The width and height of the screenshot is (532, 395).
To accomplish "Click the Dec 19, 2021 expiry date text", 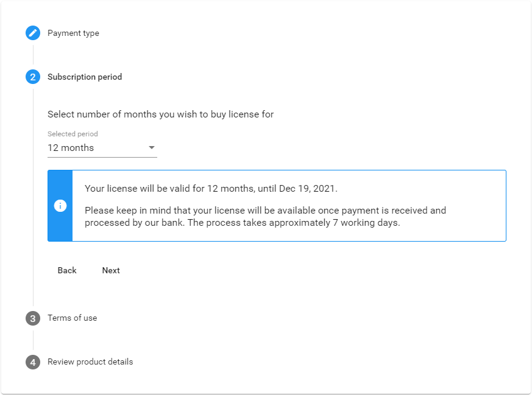I will click(308, 188).
